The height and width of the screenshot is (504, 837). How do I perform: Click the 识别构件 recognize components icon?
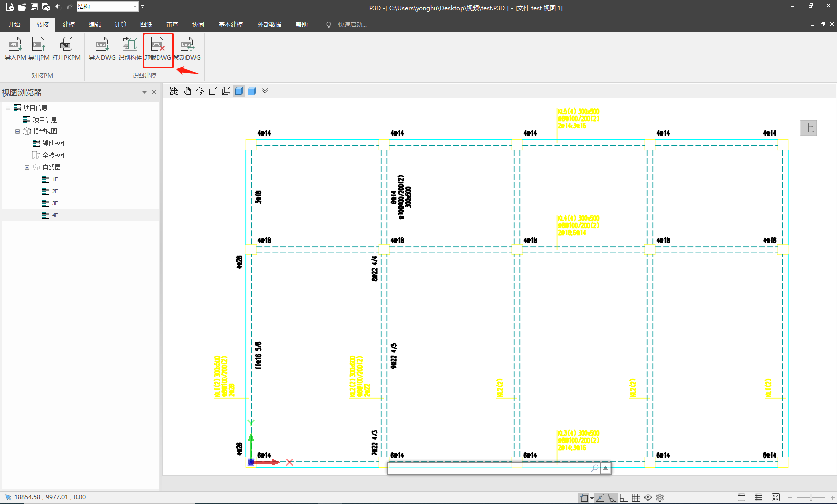point(130,49)
